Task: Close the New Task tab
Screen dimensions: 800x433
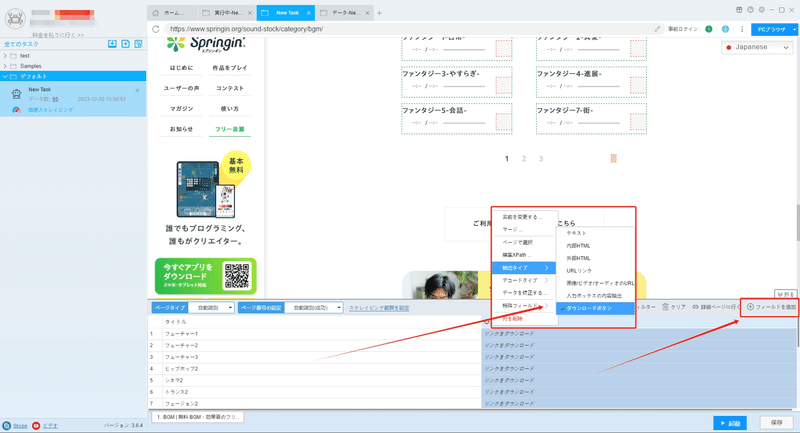Action: click(309, 13)
